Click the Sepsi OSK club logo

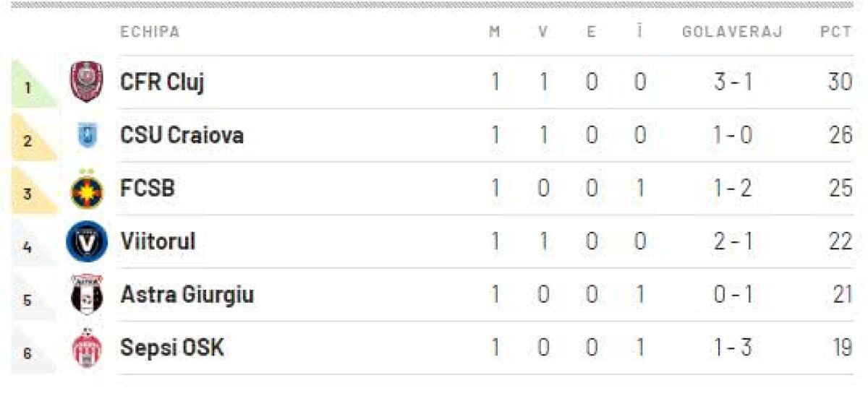[87, 348]
